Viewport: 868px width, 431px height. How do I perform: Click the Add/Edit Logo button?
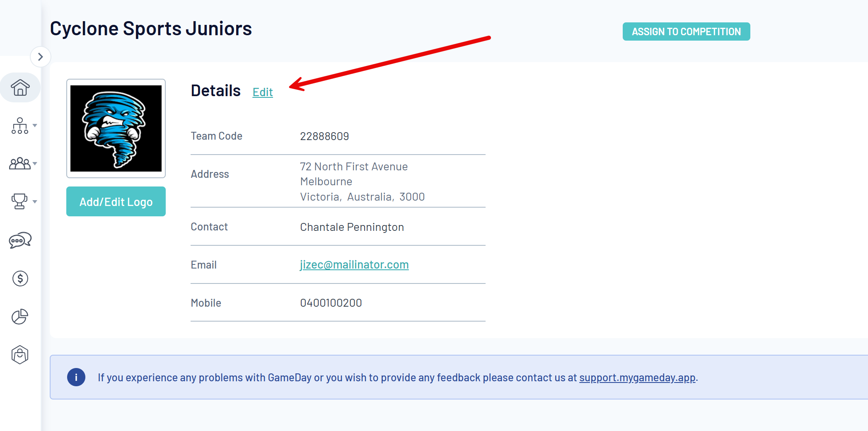(x=116, y=201)
